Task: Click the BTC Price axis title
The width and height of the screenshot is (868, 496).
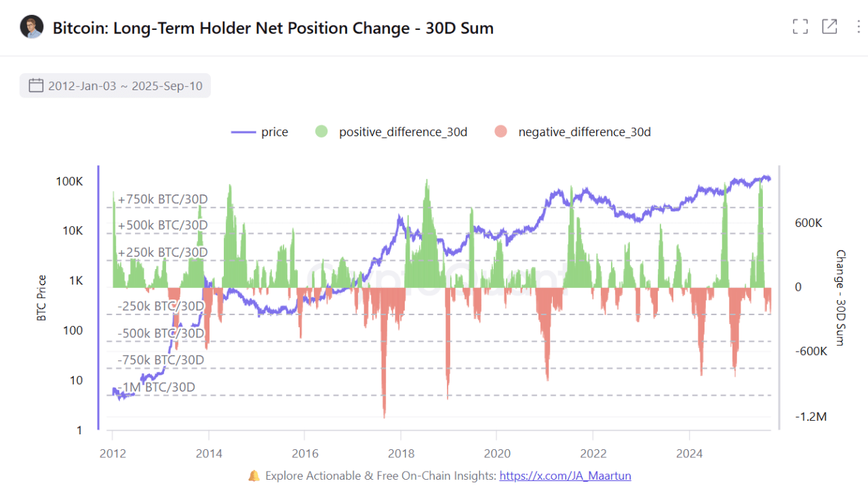Action: (43, 298)
